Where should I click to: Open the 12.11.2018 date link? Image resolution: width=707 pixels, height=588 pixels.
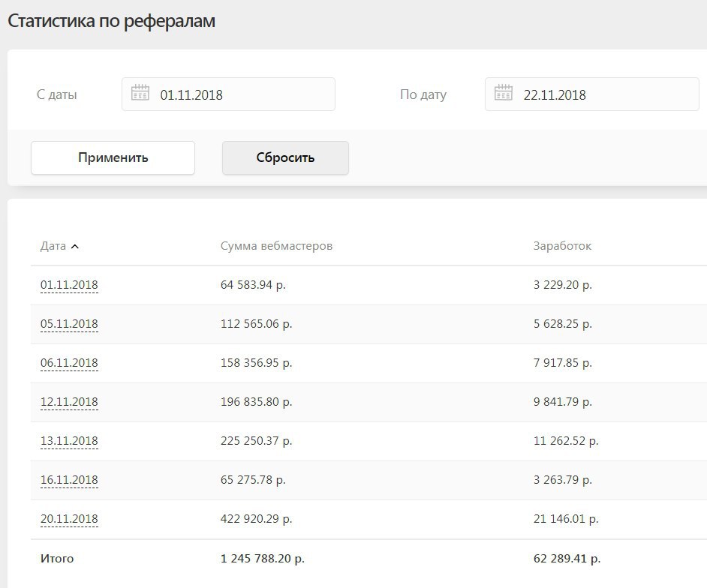[69, 402]
